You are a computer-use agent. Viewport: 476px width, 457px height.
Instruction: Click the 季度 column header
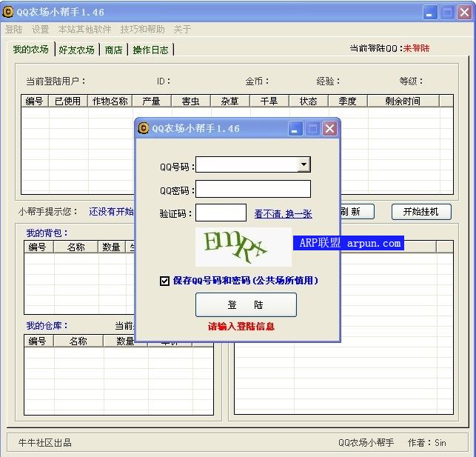click(348, 101)
